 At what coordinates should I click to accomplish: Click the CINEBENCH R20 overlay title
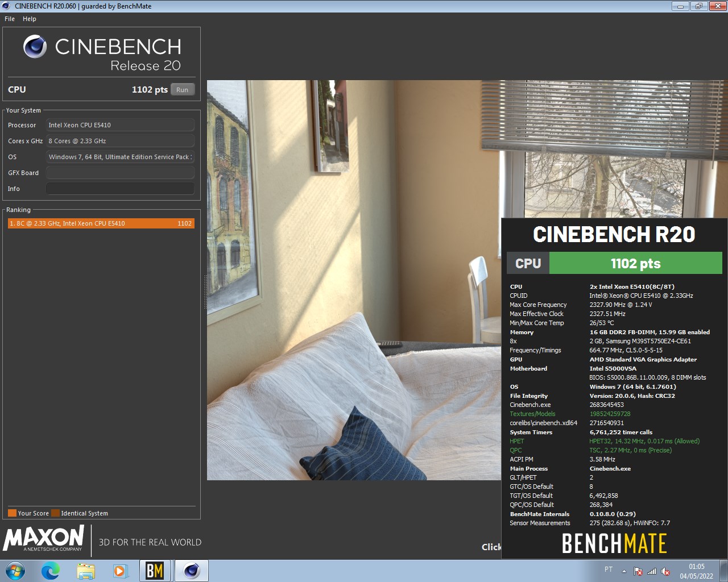(614, 234)
